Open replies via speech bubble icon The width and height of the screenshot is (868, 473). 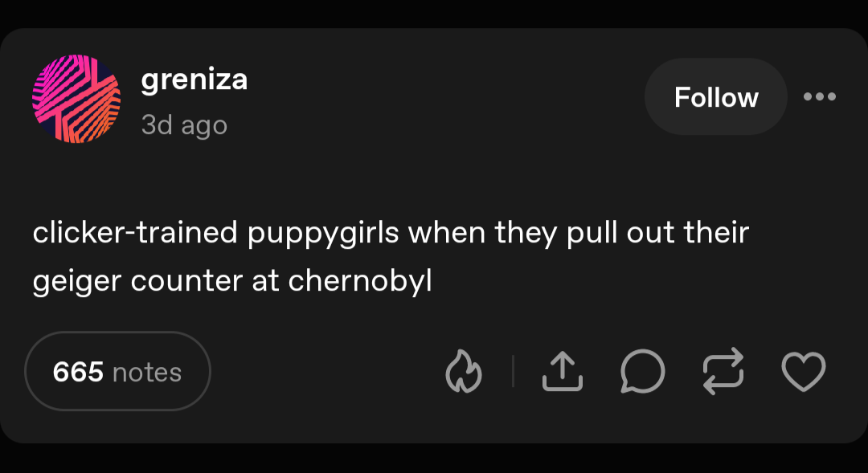(642, 372)
